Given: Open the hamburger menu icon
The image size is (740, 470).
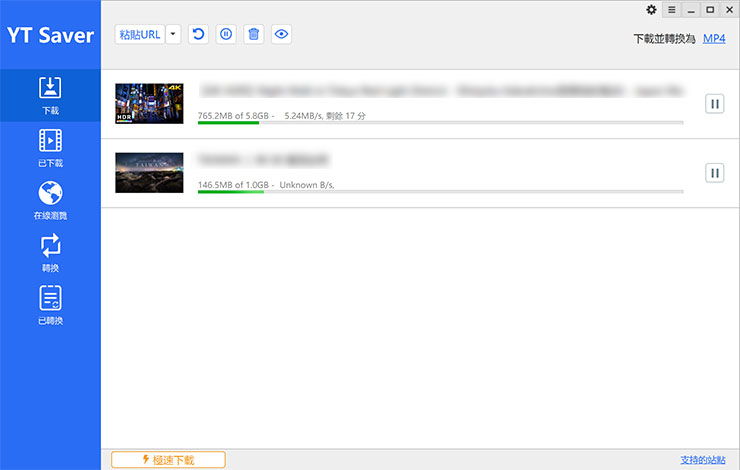Looking at the screenshot, I should tap(672, 9).
